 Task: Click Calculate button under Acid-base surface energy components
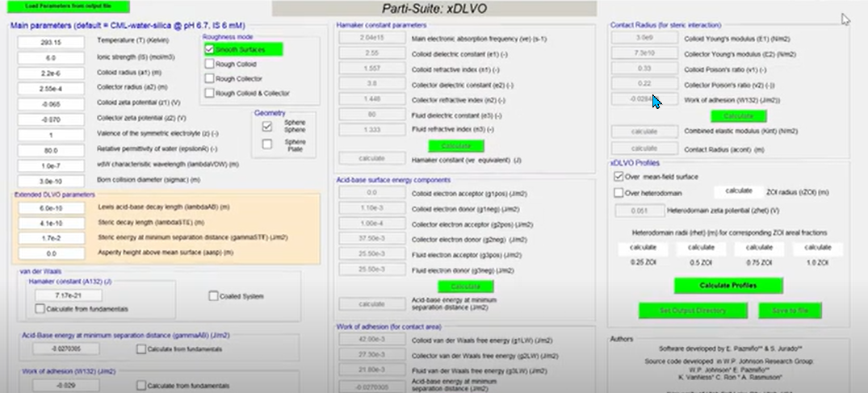(466, 286)
